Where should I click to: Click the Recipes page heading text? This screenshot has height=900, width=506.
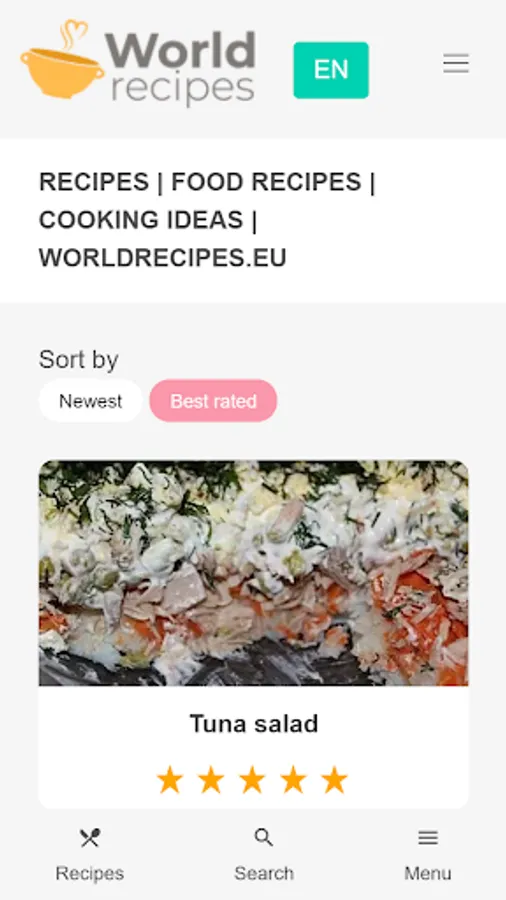point(207,220)
